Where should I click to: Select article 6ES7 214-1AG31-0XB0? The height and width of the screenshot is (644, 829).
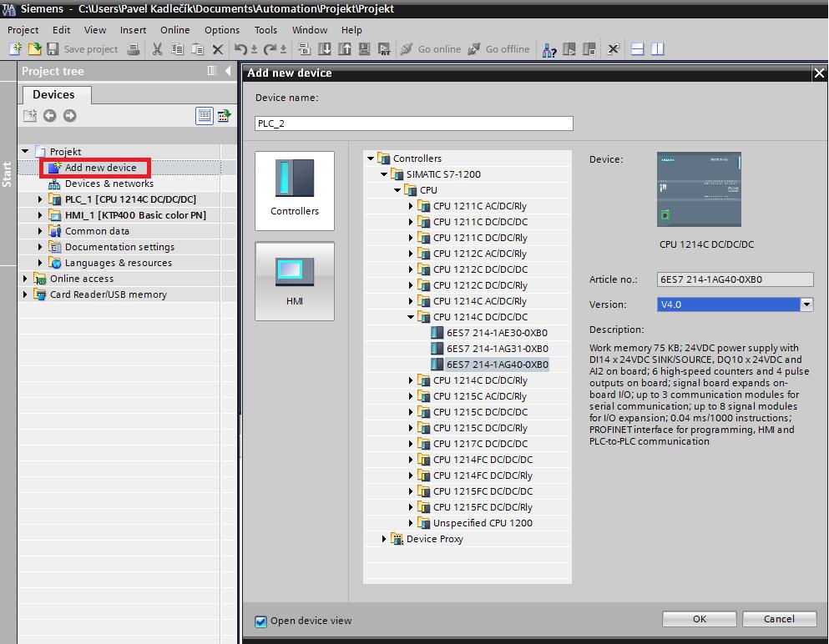pos(497,349)
